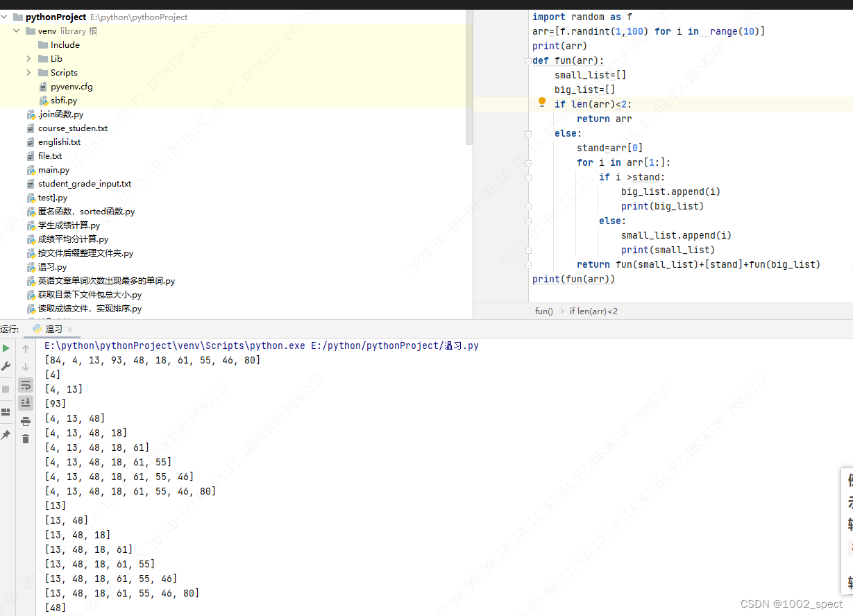Open file.txt in project tree
This screenshot has width=853, height=616.
(x=50, y=156)
